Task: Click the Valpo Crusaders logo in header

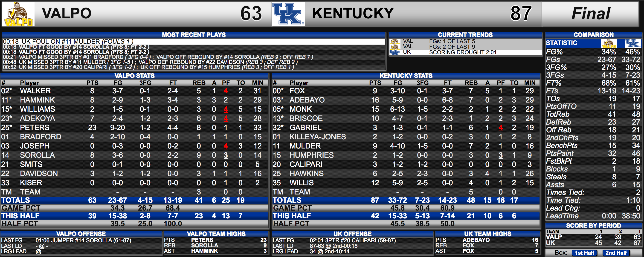Action: (18, 14)
